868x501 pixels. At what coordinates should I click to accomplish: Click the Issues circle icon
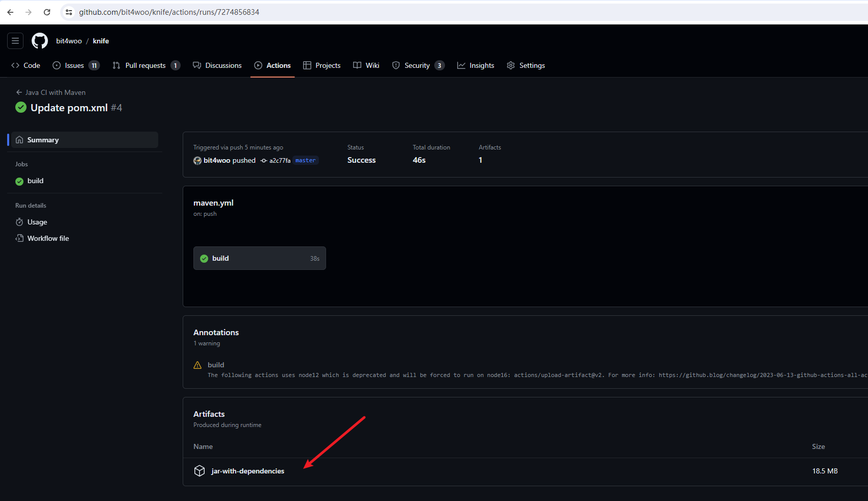(x=57, y=65)
